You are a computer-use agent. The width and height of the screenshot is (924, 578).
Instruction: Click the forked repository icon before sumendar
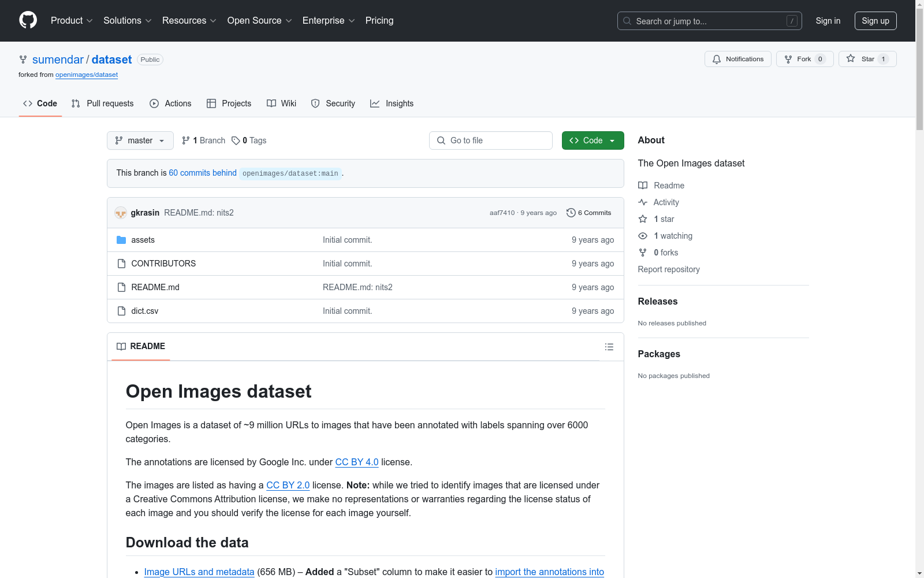point(23,60)
